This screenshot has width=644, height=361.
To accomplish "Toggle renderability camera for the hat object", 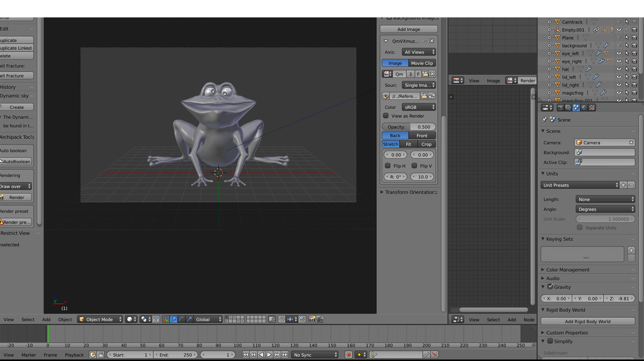I will [634, 69].
